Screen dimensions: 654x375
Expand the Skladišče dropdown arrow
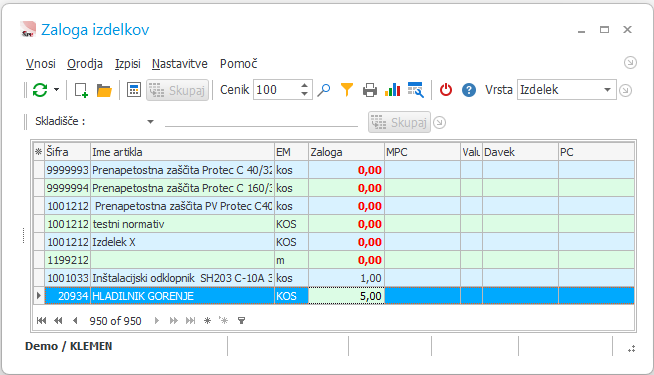tap(151, 122)
